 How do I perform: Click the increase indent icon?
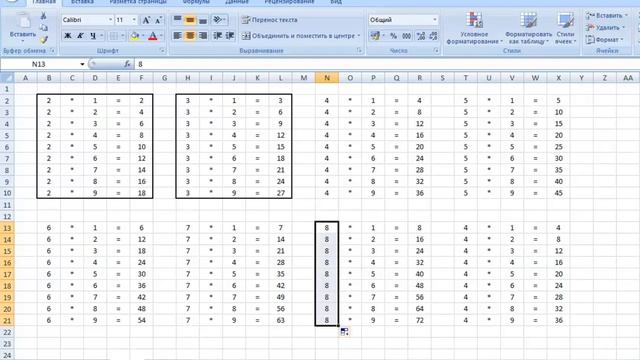coord(230,36)
